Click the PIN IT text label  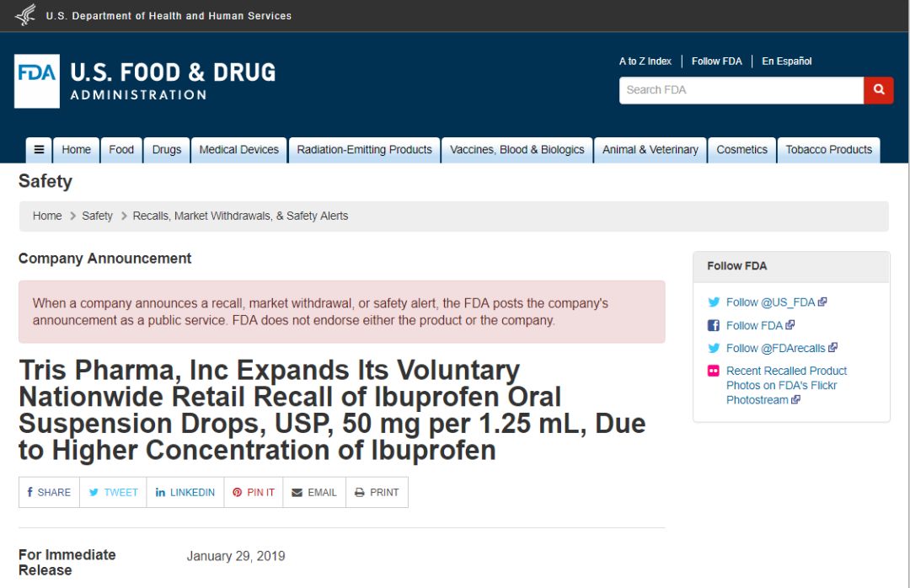pyautogui.click(x=260, y=492)
